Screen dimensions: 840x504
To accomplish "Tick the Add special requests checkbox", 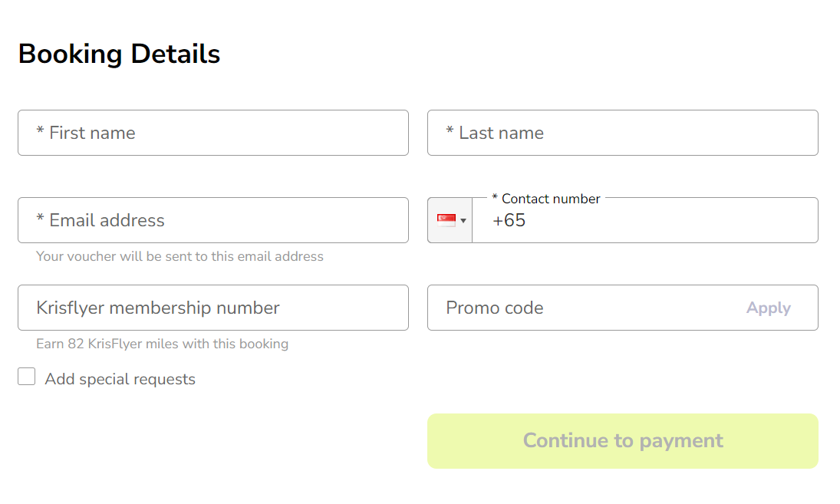I will coord(26,377).
